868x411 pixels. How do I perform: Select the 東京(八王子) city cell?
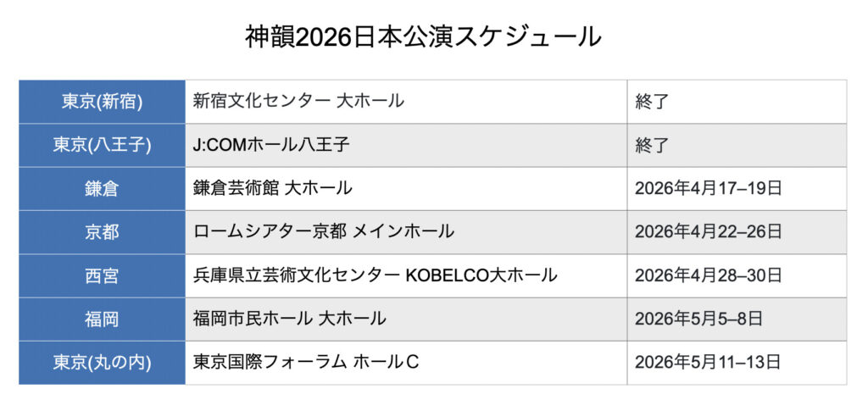102,145
